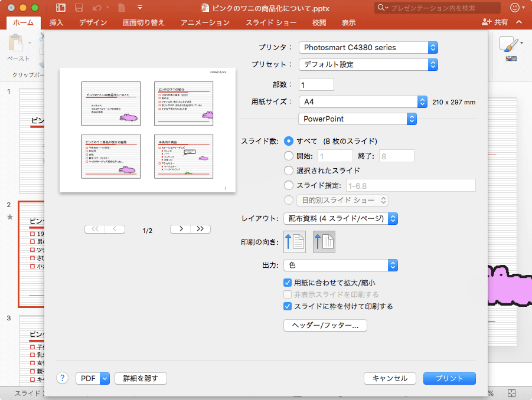Click the Share (共有) person icon
This screenshot has width=532, height=400.
[486, 22]
